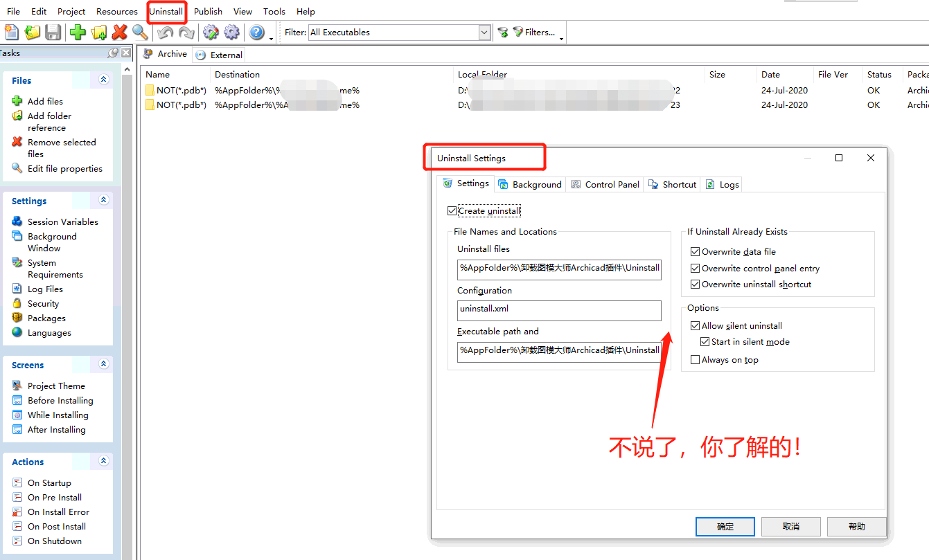Click the add filter funnel icon
Screen dimensions: 929x560
click(x=503, y=32)
